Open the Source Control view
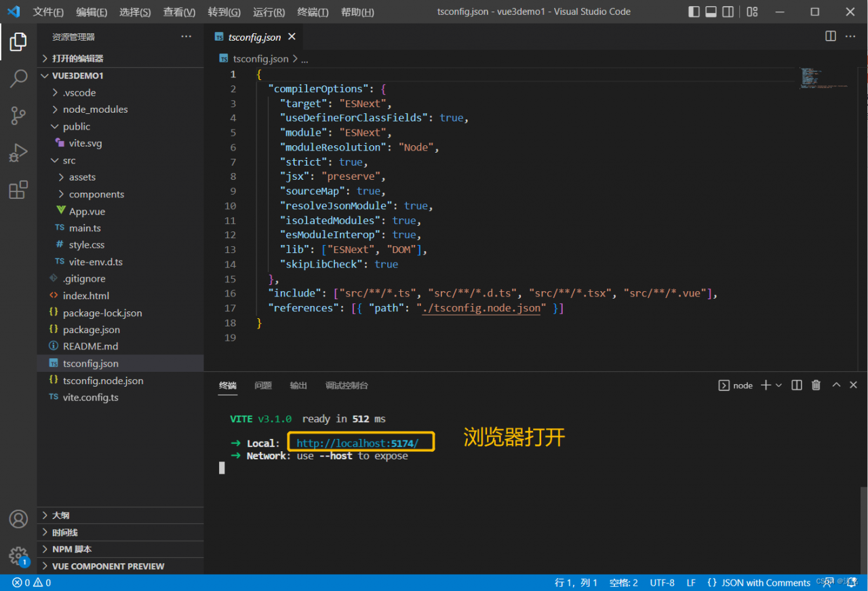Viewport: 868px width, 591px height. click(18, 115)
